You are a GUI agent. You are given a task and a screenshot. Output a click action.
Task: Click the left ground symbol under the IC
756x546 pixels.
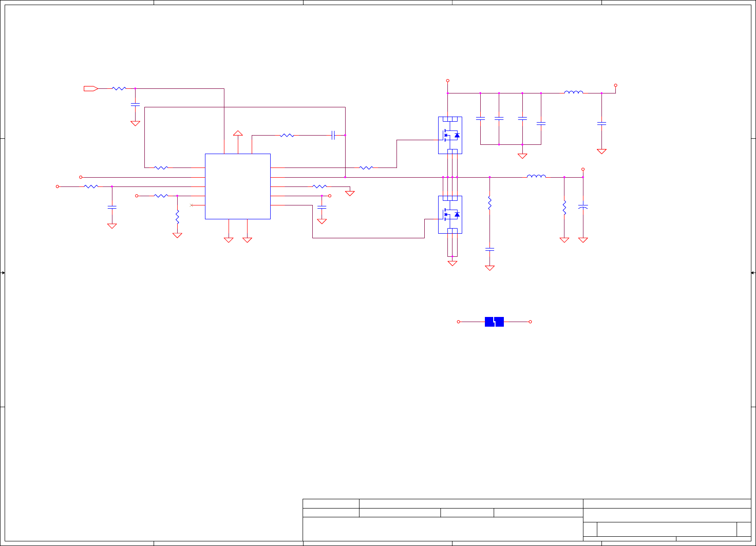point(229,240)
